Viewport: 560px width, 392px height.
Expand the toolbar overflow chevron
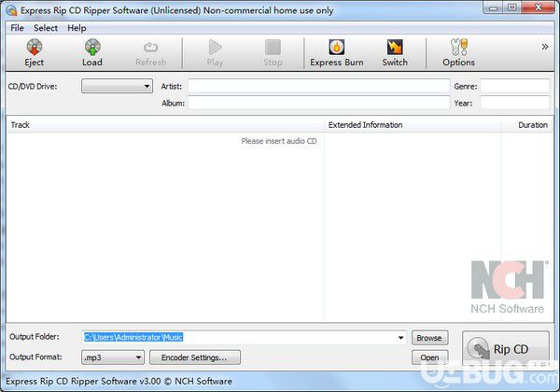[x=545, y=47]
